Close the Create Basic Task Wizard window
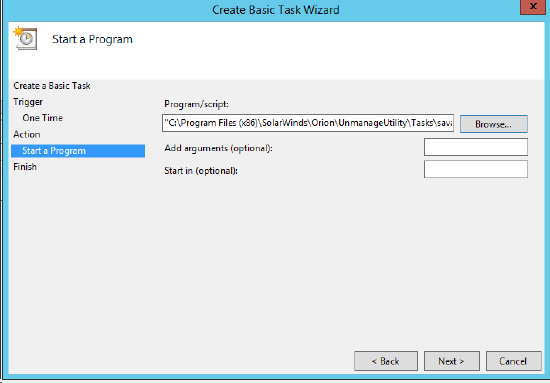The width and height of the screenshot is (550, 383). [533, 7]
